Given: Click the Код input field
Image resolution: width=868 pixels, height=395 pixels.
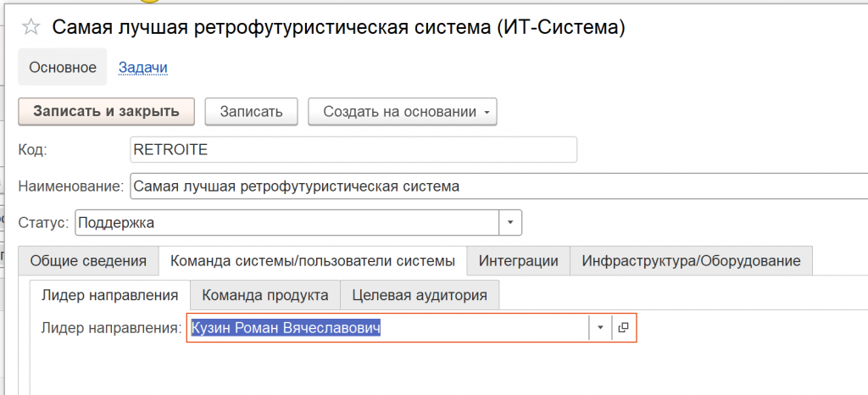Looking at the screenshot, I should coord(353,150).
